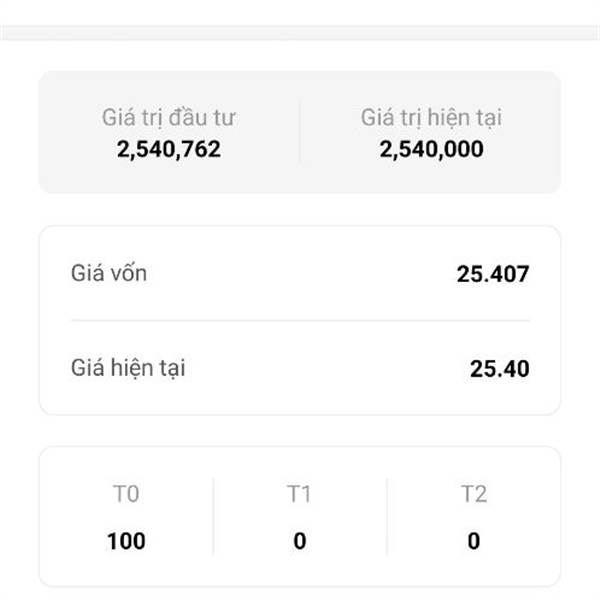The width and height of the screenshot is (600, 600).
Task: Tap the "Giá hiện tại" row label
Action: (x=128, y=368)
